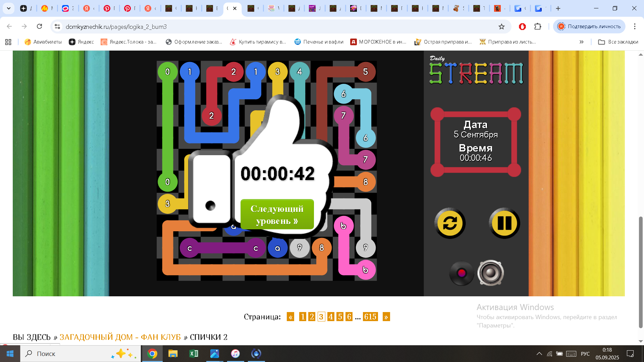This screenshot has width=644, height=362.
Task: Open Авиабилеты bookmark
Action: tap(43, 42)
